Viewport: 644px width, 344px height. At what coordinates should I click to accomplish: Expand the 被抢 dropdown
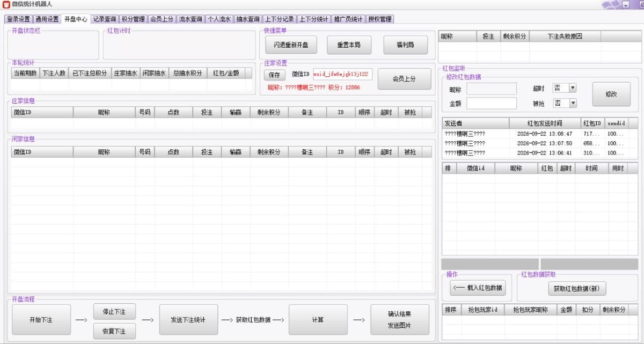pos(573,103)
